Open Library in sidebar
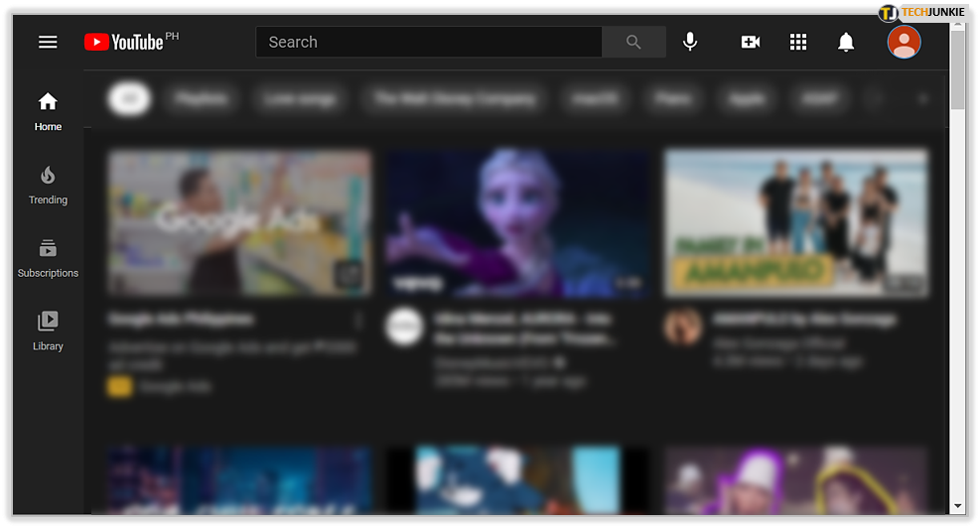Image resolution: width=980 pixels, height=528 pixels. tap(48, 331)
